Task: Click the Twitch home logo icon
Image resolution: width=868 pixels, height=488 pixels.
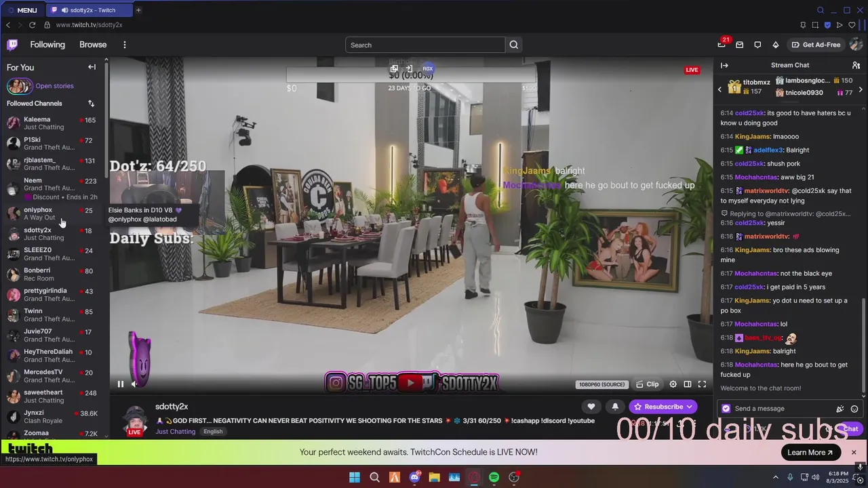Action: pyautogui.click(x=12, y=45)
